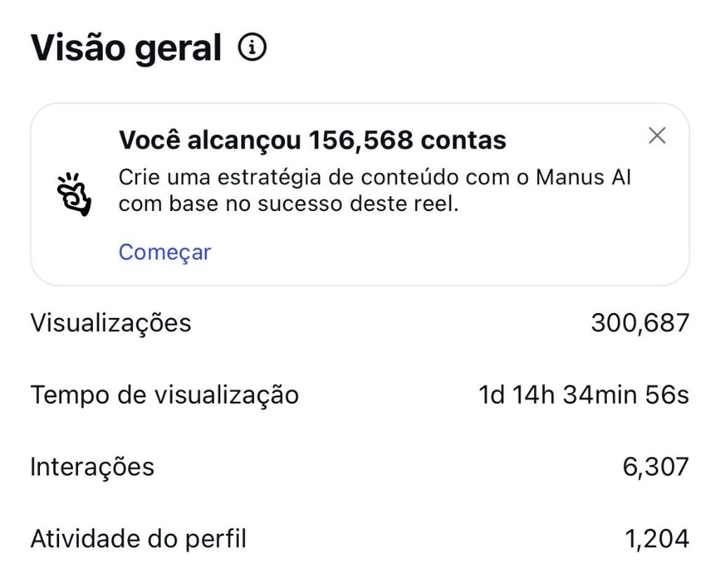
Task: Select the Interações metric label
Action: [x=92, y=466]
